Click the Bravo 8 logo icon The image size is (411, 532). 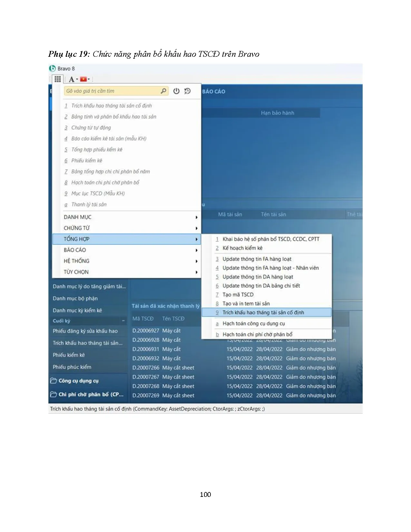[53, 68]
